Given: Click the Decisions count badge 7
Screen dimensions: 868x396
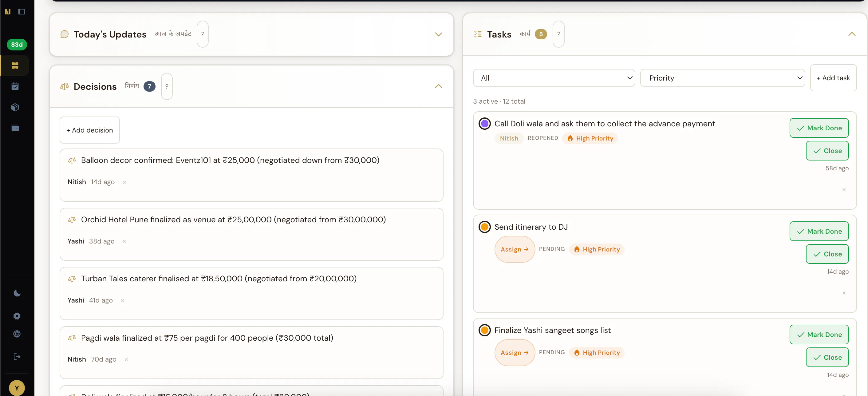Looking at the screenshot, I should point(149,86).
